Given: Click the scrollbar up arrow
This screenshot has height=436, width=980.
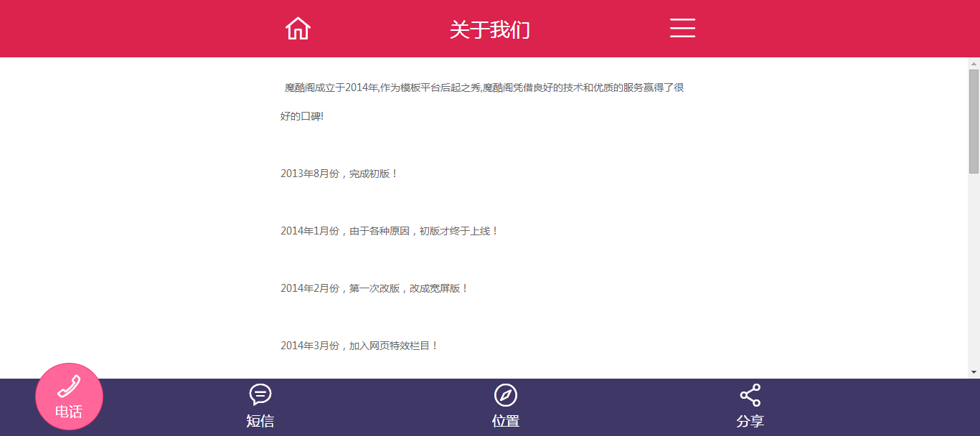Looking at the screenshot, I should point(974,63).
